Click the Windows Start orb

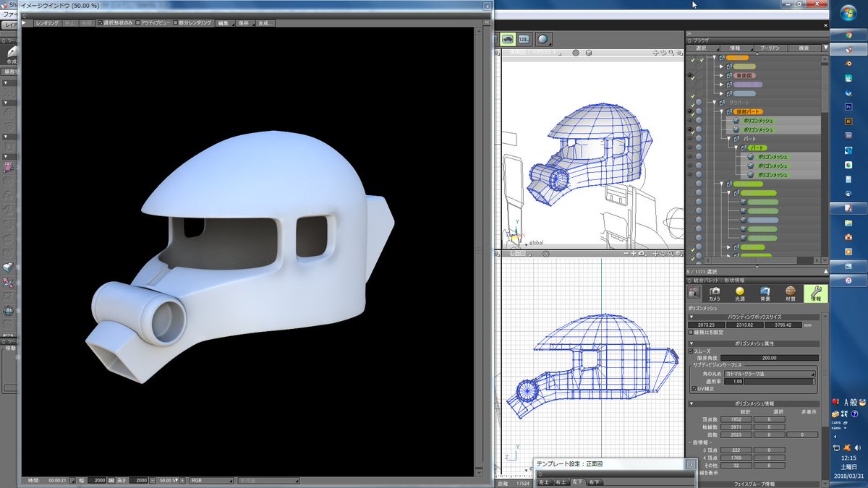[848, 12]
